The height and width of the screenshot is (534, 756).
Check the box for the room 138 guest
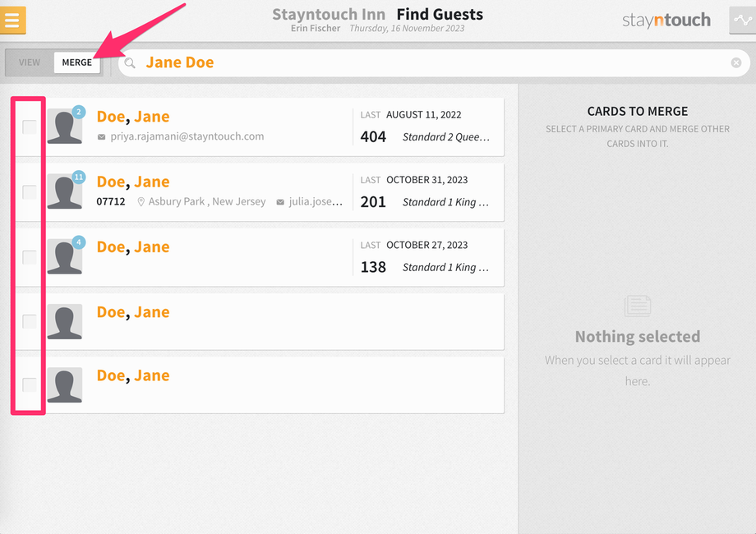[x=30, y=257]
